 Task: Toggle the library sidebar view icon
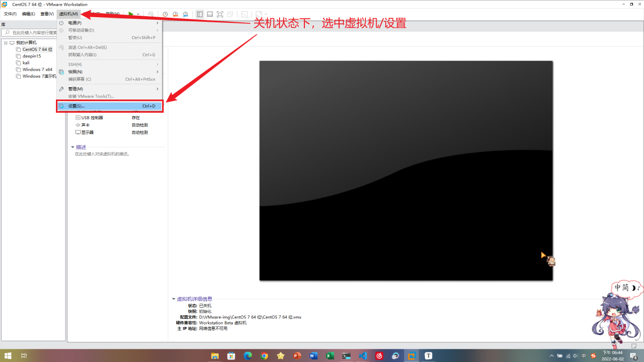tap(200, 14)
